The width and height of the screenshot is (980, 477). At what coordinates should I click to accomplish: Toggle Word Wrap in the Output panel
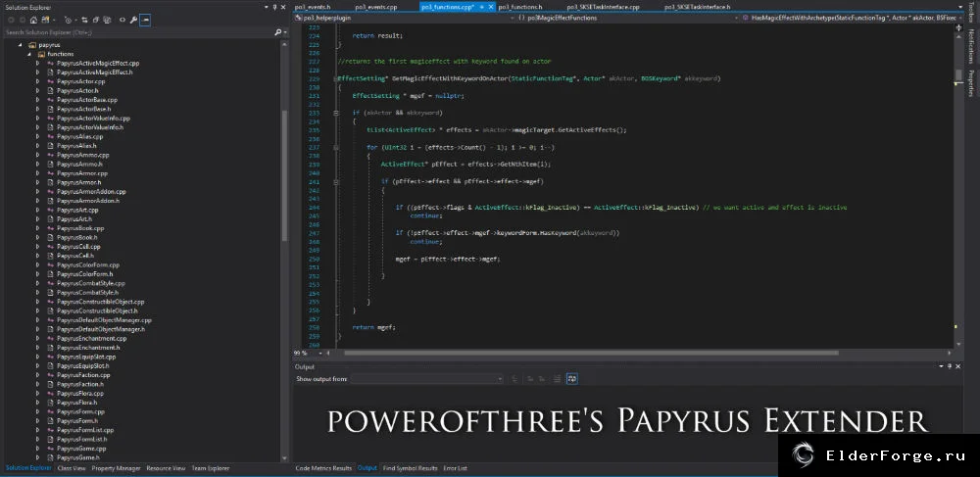572,379
